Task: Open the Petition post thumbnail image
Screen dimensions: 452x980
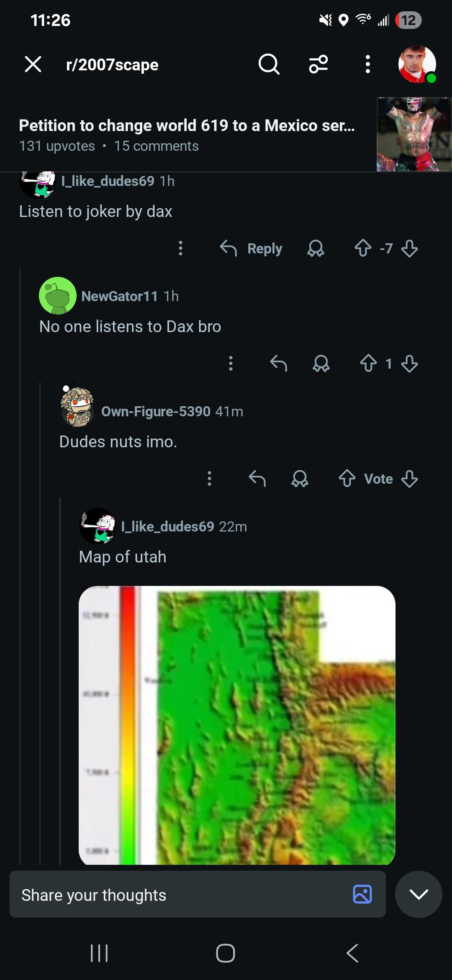Action: pyautogui.click(x=413, y=134)
